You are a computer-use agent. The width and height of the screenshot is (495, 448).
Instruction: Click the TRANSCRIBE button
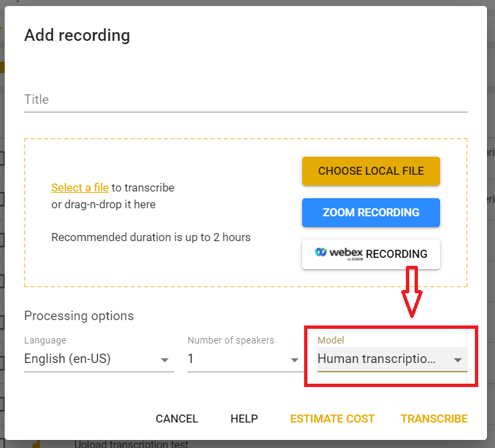[434, 419]
